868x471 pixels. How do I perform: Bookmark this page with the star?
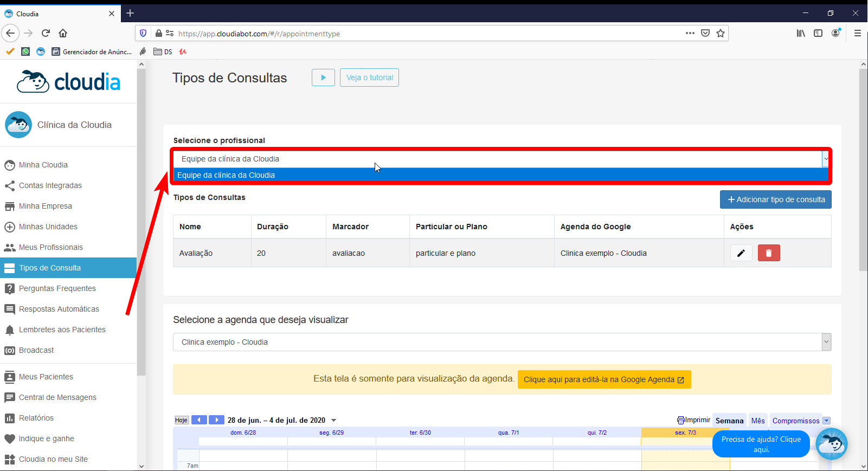721,33
